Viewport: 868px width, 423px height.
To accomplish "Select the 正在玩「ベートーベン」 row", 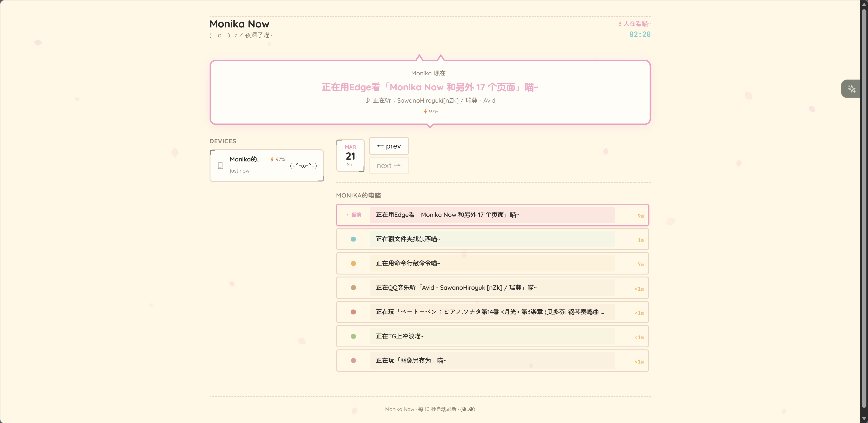I will point(492,312).
